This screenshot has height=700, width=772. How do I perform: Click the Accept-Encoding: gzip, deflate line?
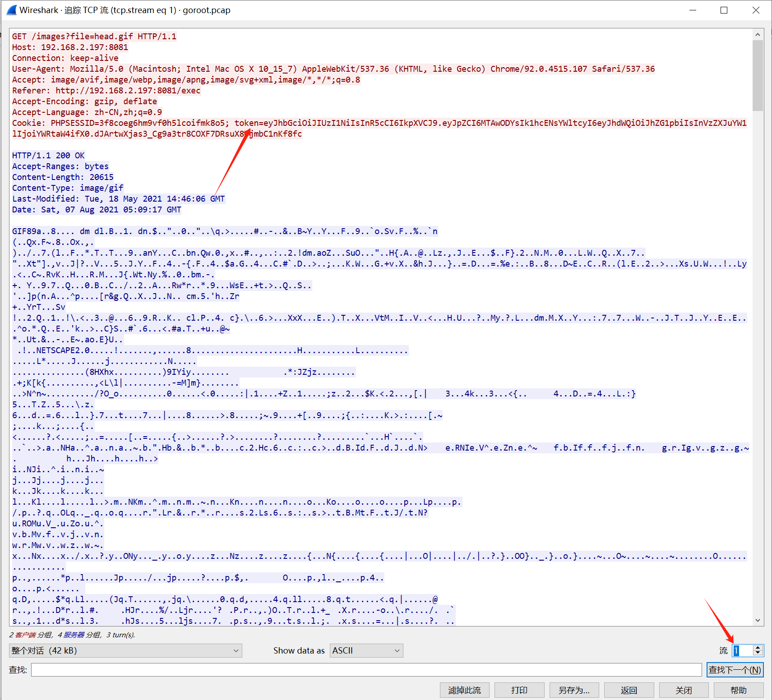tap(85, 101)
